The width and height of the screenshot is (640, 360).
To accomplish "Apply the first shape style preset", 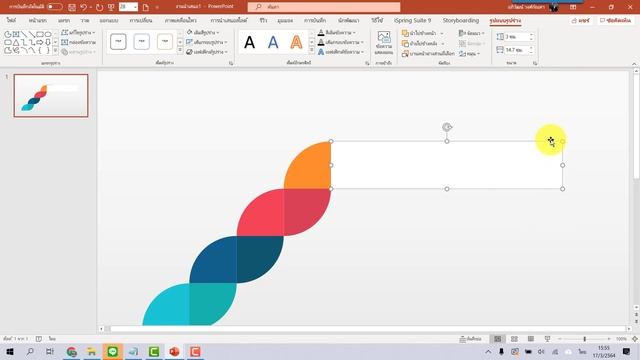I will tap(118, 42).
